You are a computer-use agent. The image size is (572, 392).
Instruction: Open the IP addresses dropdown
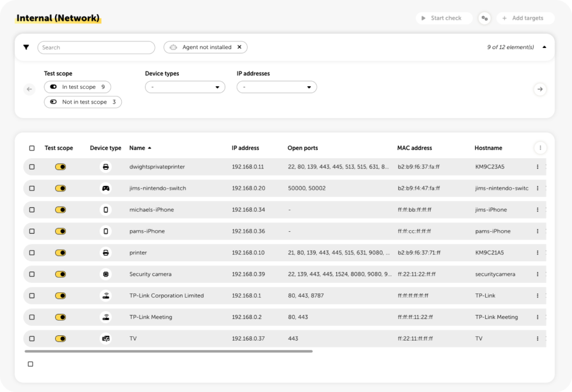click(x=277, y=87)
